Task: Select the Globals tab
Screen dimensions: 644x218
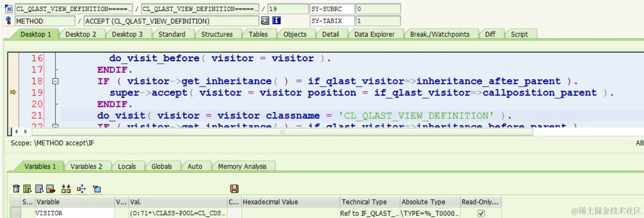Action: [x=162, y=166]
